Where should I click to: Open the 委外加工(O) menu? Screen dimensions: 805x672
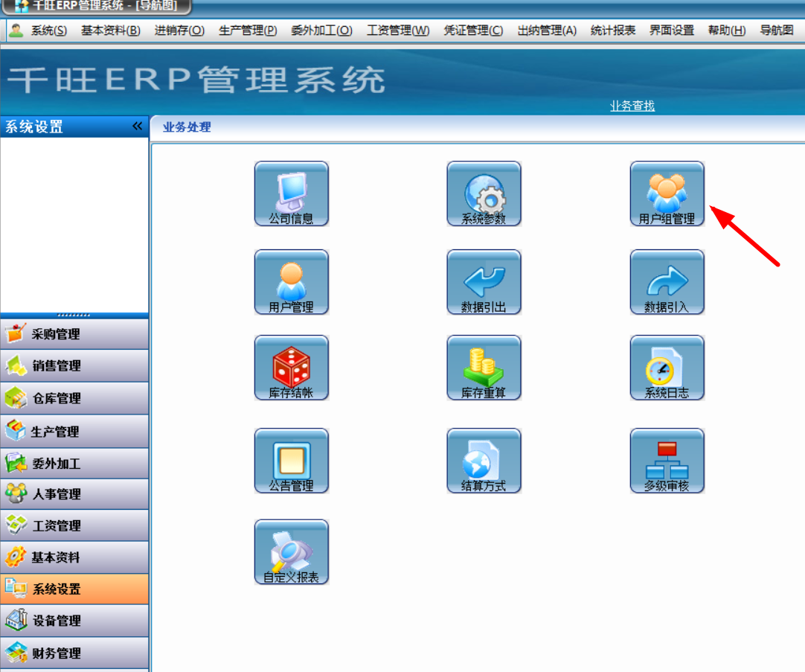pos(321,31)
